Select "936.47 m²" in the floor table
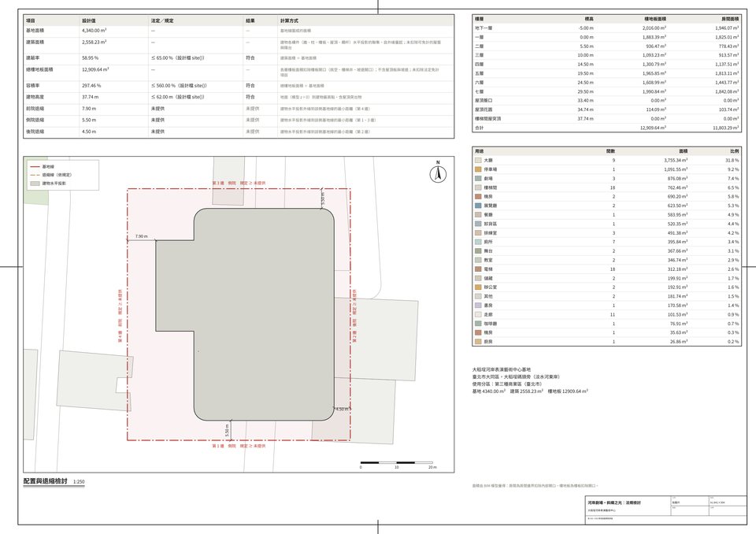756x534 pixels. pos(656,46)
